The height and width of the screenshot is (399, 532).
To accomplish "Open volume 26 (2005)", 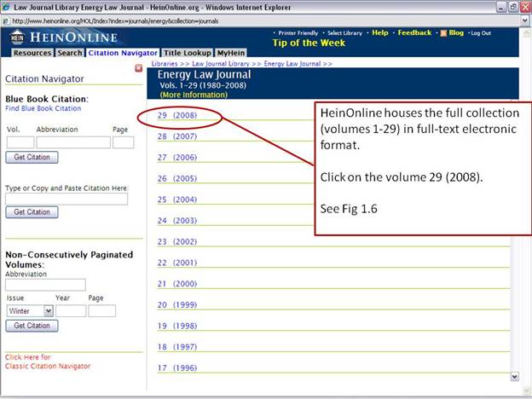I will tap(177, 178).
